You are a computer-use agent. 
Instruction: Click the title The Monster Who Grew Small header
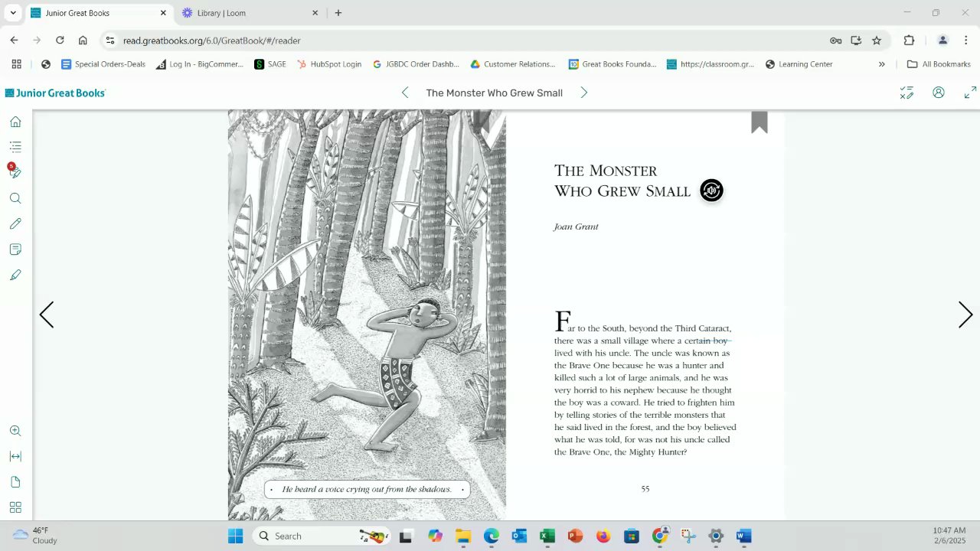pyautogui.click(x=494, y=93)
